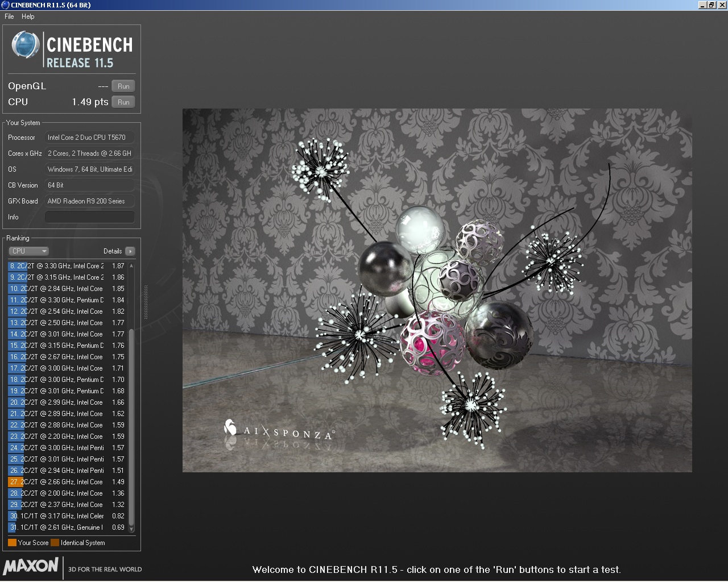The image size is (728, 582).
Task: Select ranking row 14 at 3.01 GHz
Action: tap(67, 334)
